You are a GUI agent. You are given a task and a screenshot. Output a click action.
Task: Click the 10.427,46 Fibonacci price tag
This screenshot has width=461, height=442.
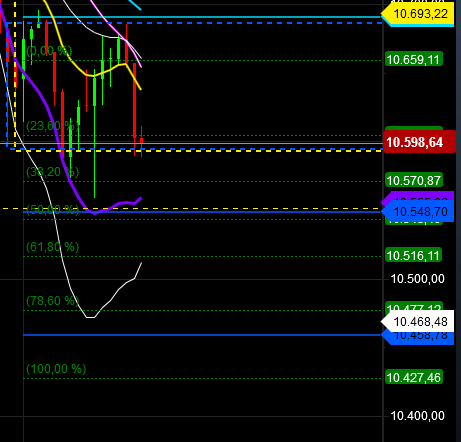click(x=414, y=377)
